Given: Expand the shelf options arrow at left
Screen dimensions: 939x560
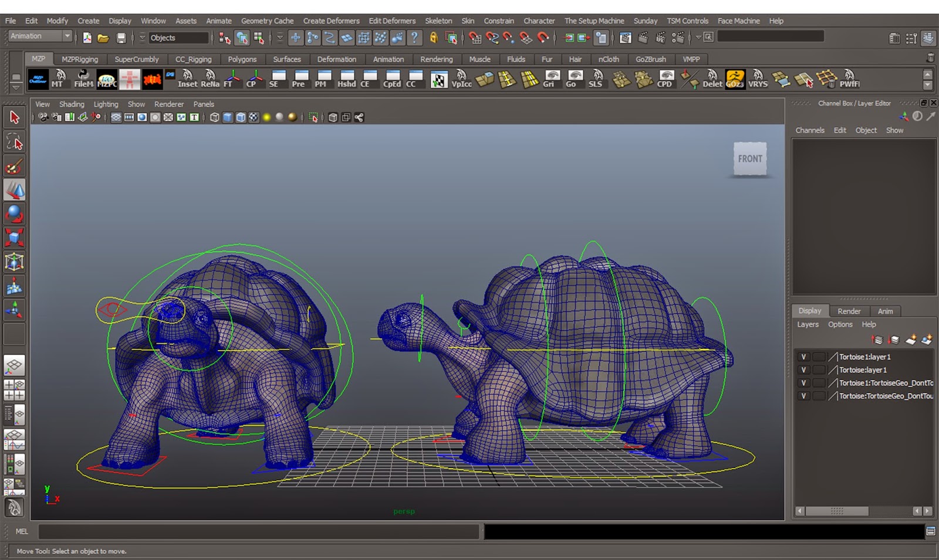Looking at the screenshot, I should coord(16,86).
